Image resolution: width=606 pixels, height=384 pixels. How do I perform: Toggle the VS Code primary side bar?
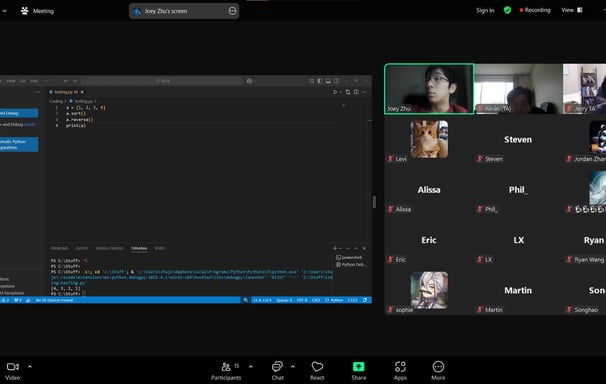coord(320,81)
